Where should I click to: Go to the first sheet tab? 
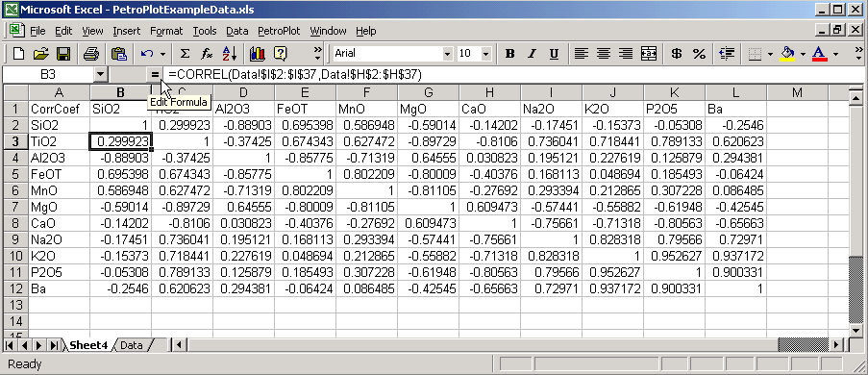[11, 345]
